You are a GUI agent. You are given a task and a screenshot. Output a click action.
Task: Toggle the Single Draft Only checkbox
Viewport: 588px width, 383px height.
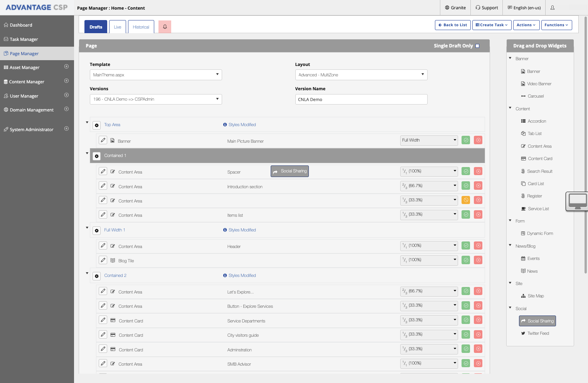click(x=477, y=46)
